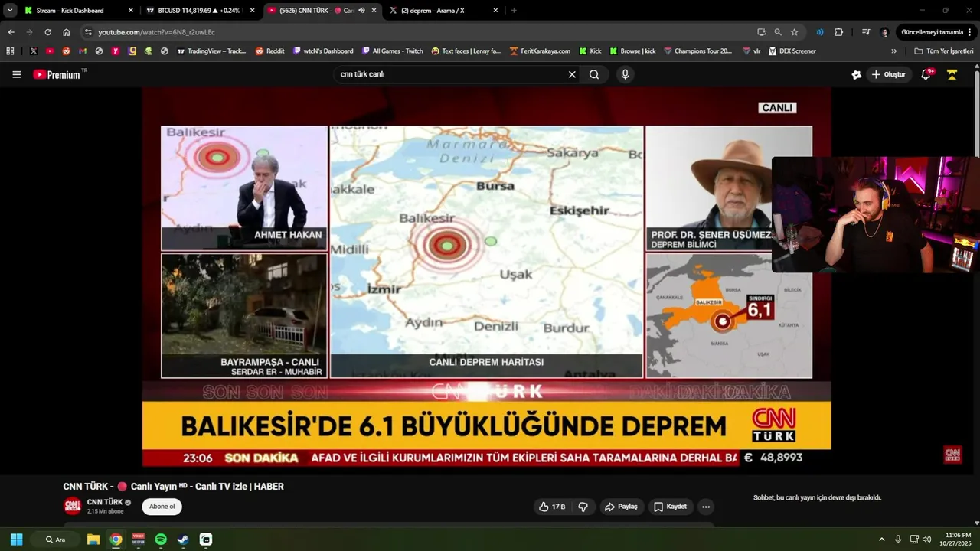Like the video (17 B)
This screenshot has width=980, height=551.
pos(552,507)
